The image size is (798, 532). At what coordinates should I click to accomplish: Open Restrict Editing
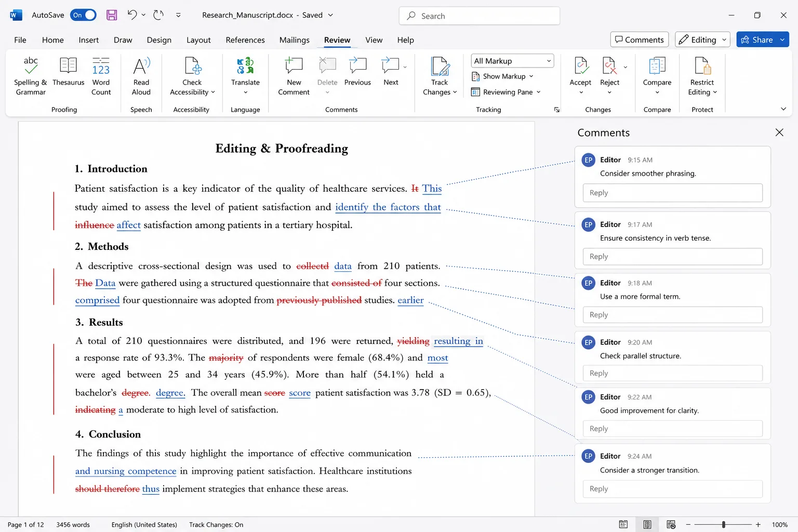[x=702, y=76]
